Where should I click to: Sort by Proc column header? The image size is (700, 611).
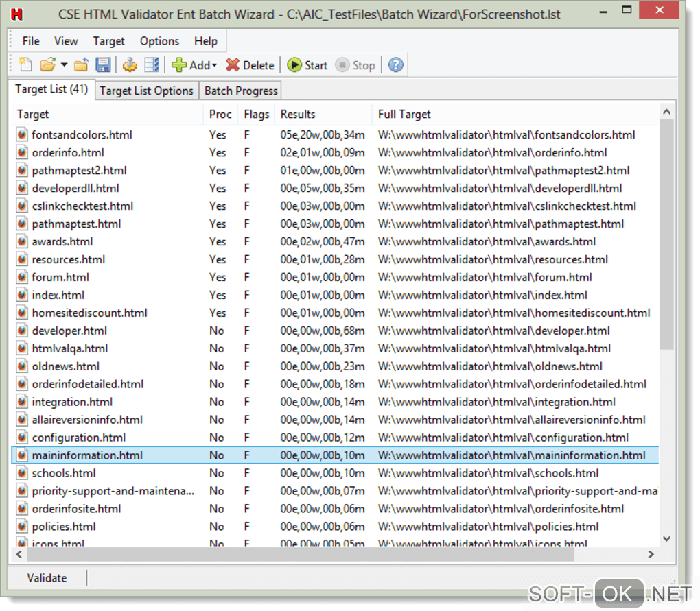pos(220,114)
